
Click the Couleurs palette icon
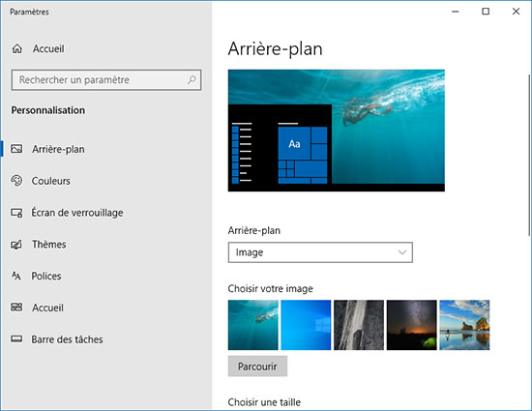tap(16, 181)
